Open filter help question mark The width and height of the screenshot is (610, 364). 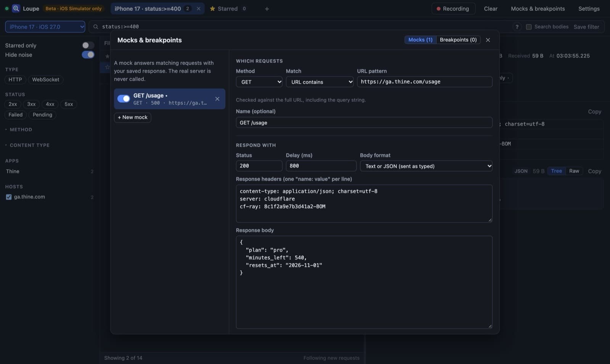click(x=517, y=27)
